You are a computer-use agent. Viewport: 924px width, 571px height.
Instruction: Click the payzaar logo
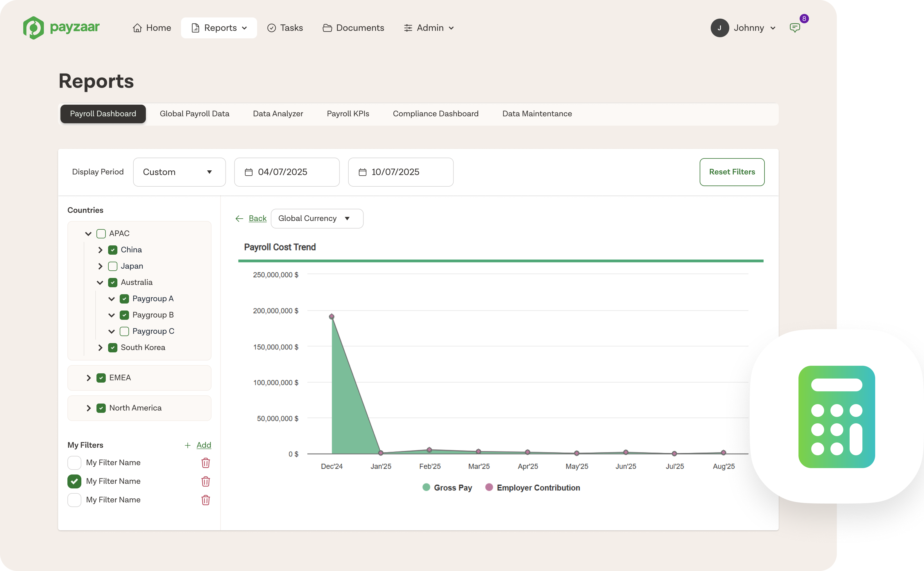pos(61,28)
